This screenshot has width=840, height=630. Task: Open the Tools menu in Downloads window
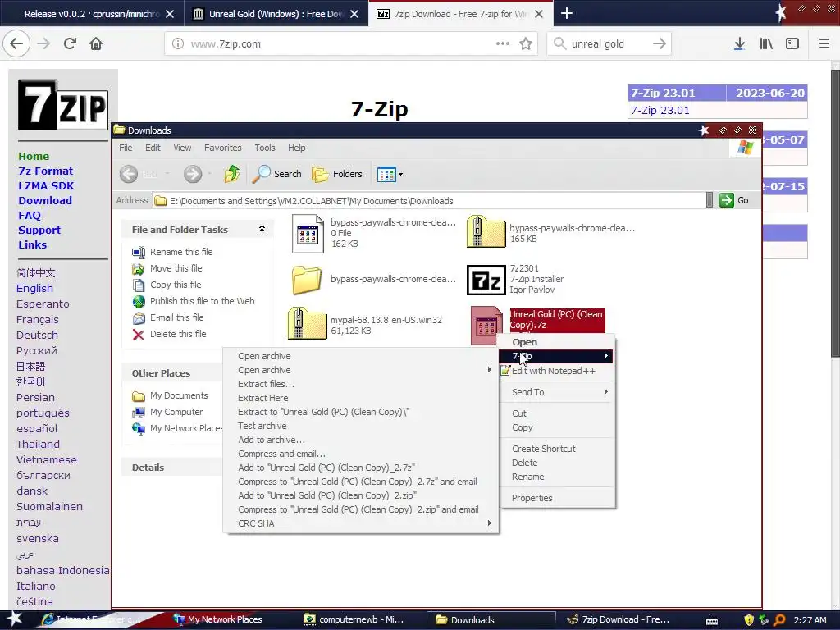265,148
